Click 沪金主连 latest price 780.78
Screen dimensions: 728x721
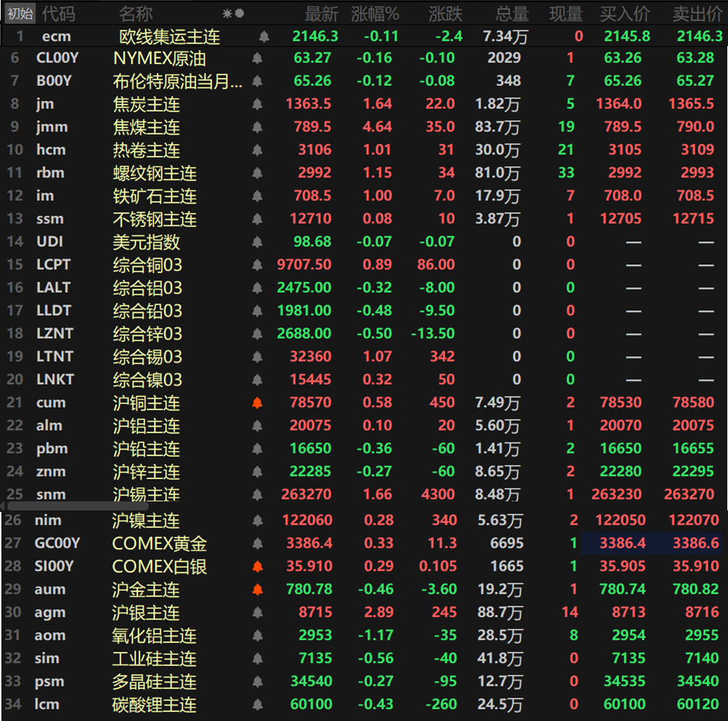tap(309, 589)
